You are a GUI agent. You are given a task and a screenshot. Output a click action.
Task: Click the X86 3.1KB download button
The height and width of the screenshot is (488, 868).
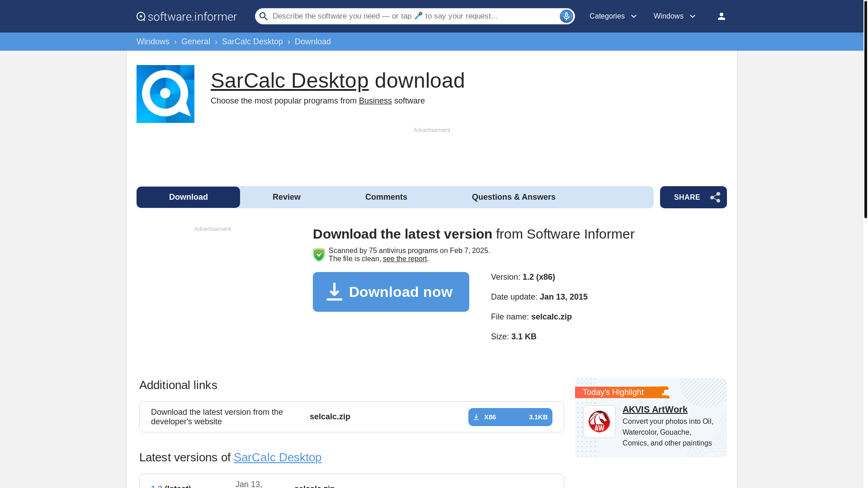point(510,417)
